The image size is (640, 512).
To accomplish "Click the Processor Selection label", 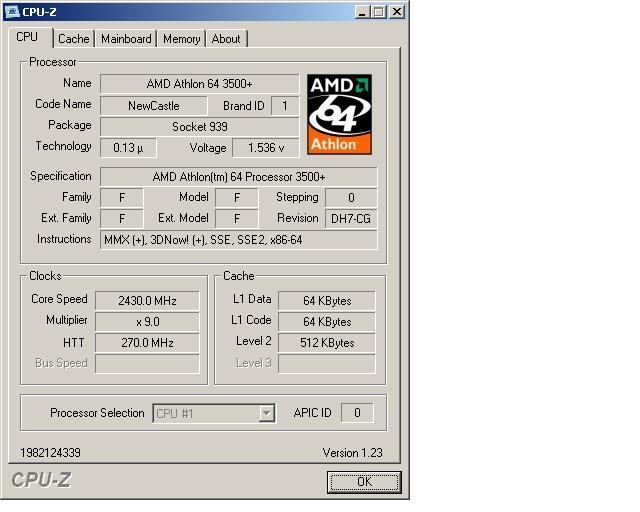I will 97,413.
